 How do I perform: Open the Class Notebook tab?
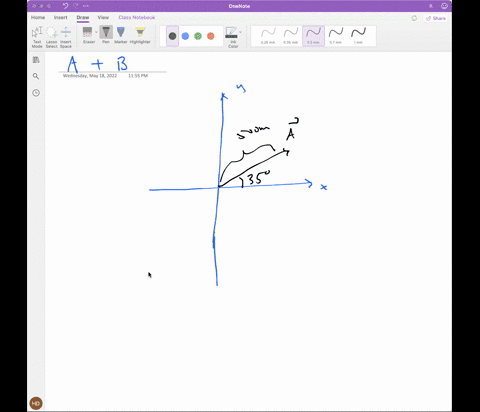coord(137,17)
